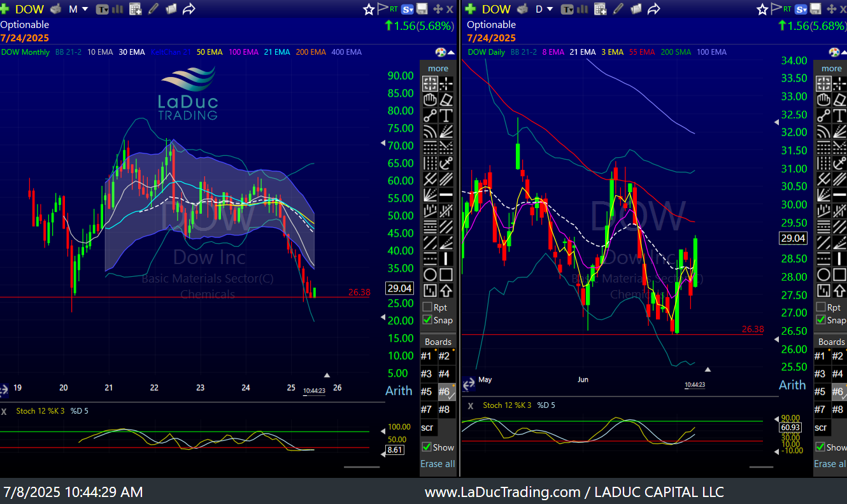This screenshot has width=847, height=504.
Task: Click the share arrow icon on monthly chart header
Action: (189, 9)
